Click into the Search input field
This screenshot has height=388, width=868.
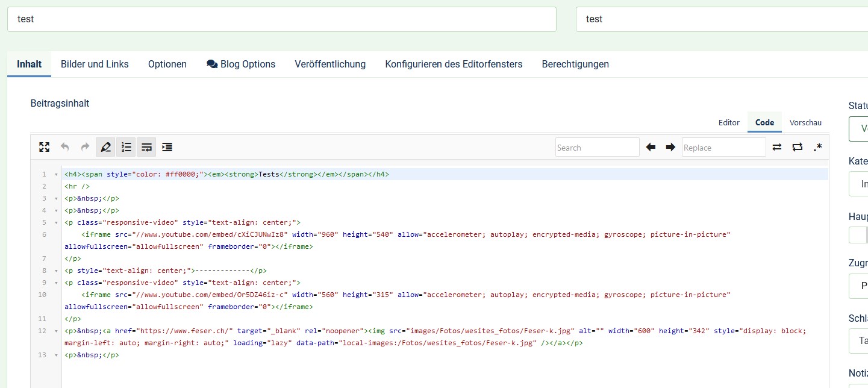[x=597, y=148]
